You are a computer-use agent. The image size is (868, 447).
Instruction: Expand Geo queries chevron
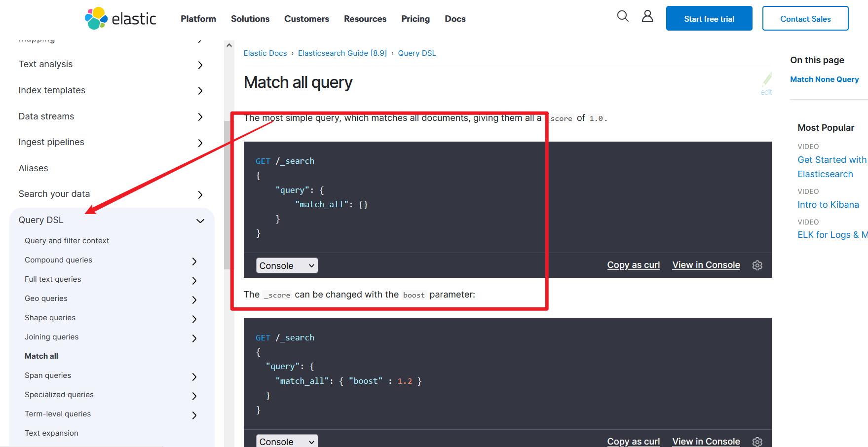point(194,299)
